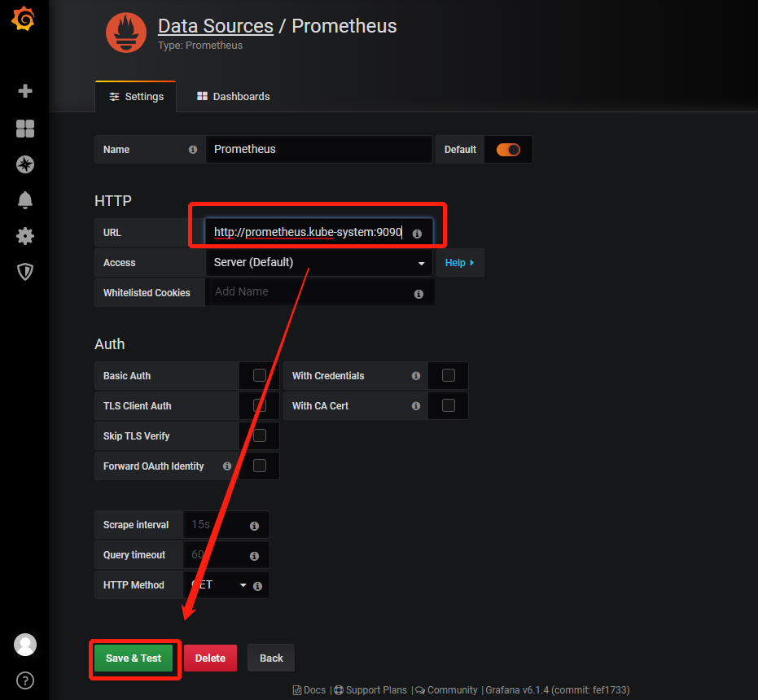Enable the TLS Client Auth checkbox

click(260, 405)
